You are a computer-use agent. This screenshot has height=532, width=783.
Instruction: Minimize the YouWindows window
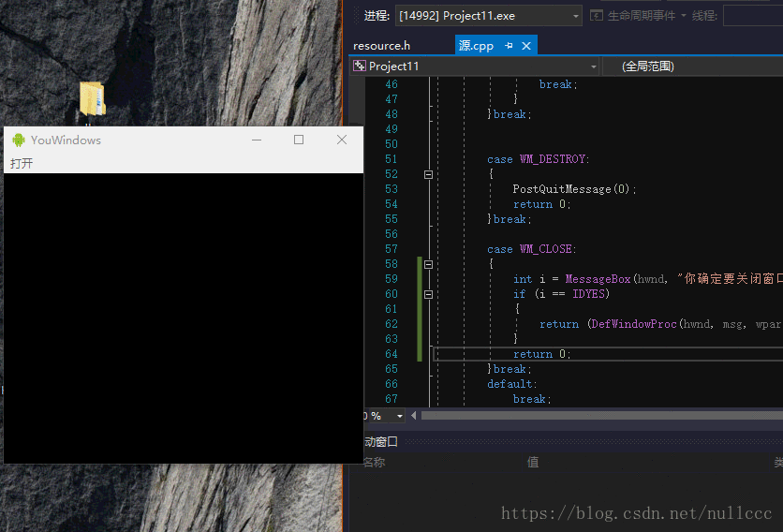coord(257,140)
